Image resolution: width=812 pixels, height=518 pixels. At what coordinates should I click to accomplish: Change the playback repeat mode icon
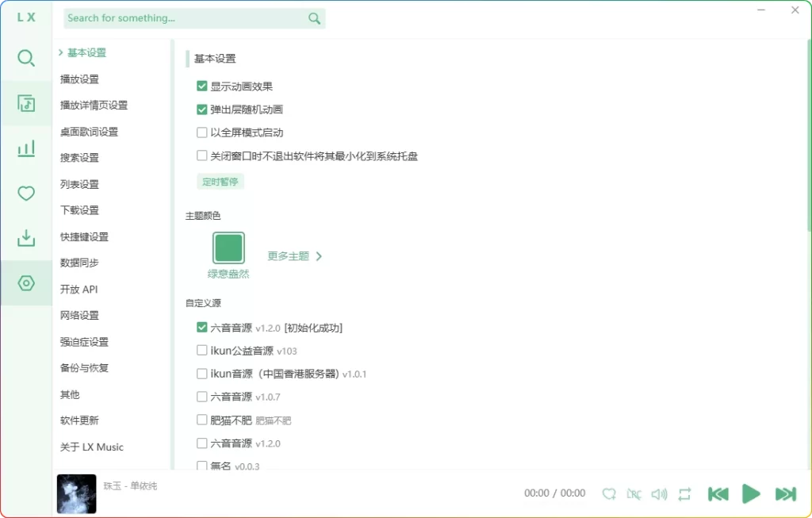pyautogui.click(x=685, y=493)
